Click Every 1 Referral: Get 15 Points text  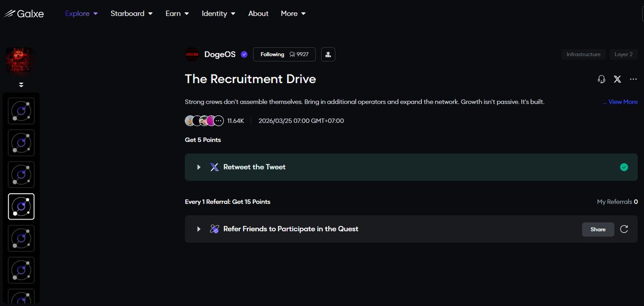[x=228, y=202]
